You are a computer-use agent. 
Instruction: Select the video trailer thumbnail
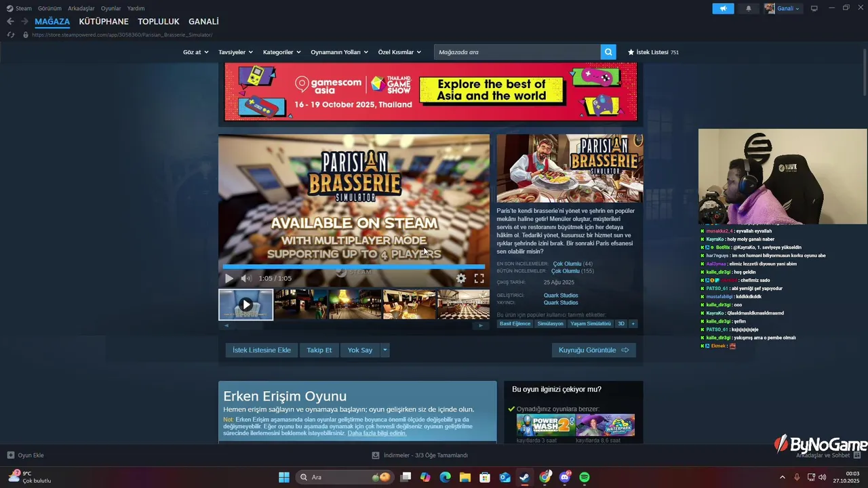pyautogui.click(x=246, y=304)
